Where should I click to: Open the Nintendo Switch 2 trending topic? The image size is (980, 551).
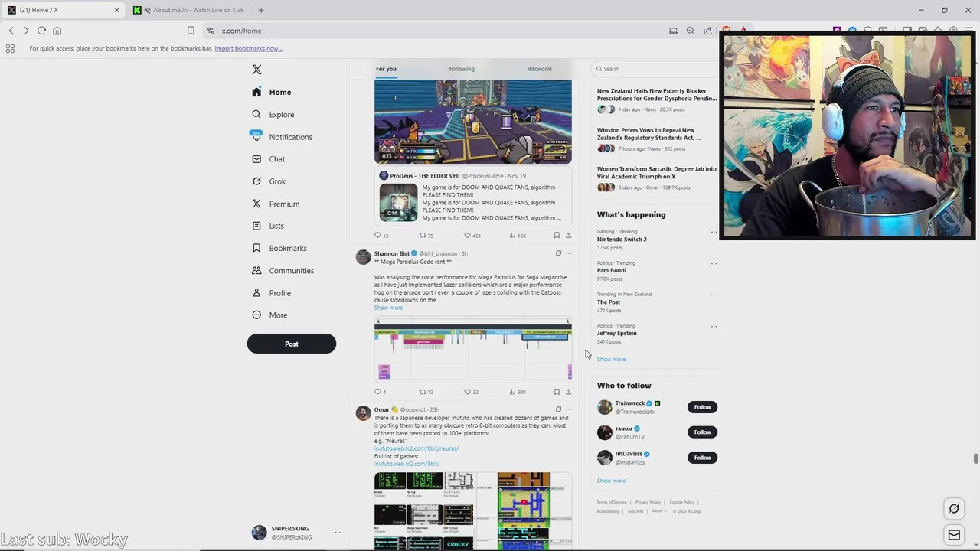[x=622, y=240]
